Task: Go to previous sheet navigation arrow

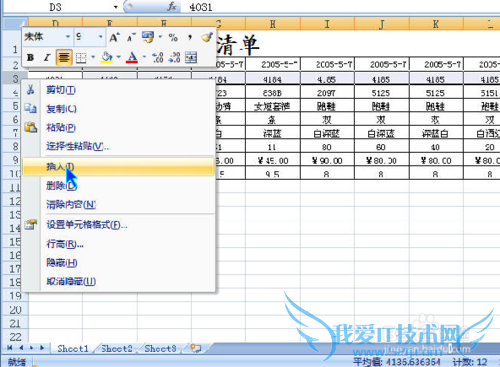Action: (21, 348)
